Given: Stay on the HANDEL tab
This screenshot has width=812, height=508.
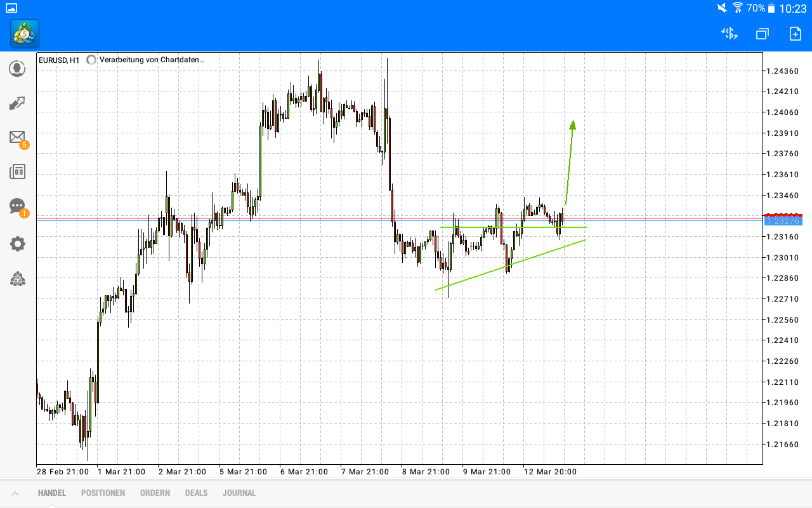Looking at the screenshot, I should [x=51, y=492].
